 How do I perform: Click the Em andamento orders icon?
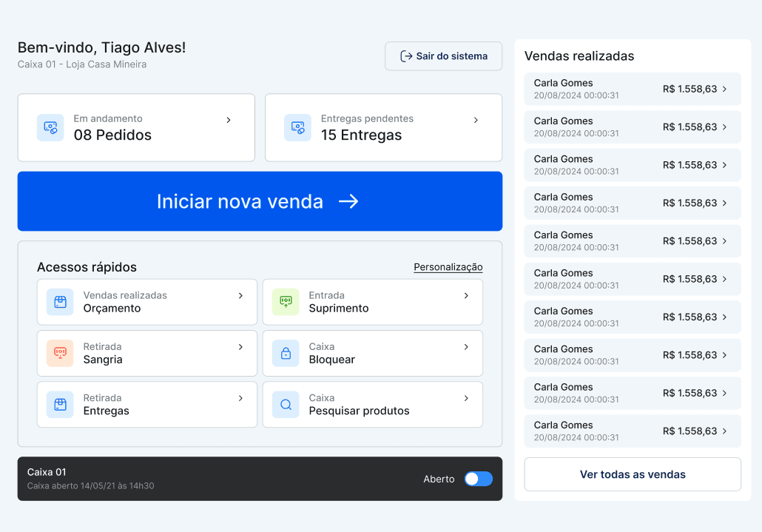pos(50,127)
